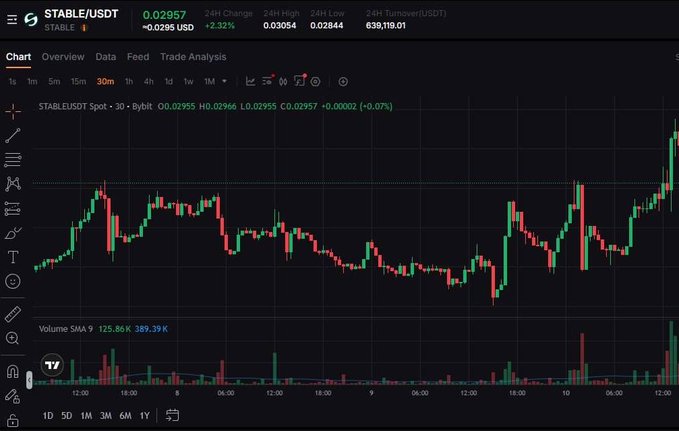The width and height of the screenshot is (679, 431).
Task: Select the 1w timeframe
Action: pyautogui.click(x=188, y=81)
